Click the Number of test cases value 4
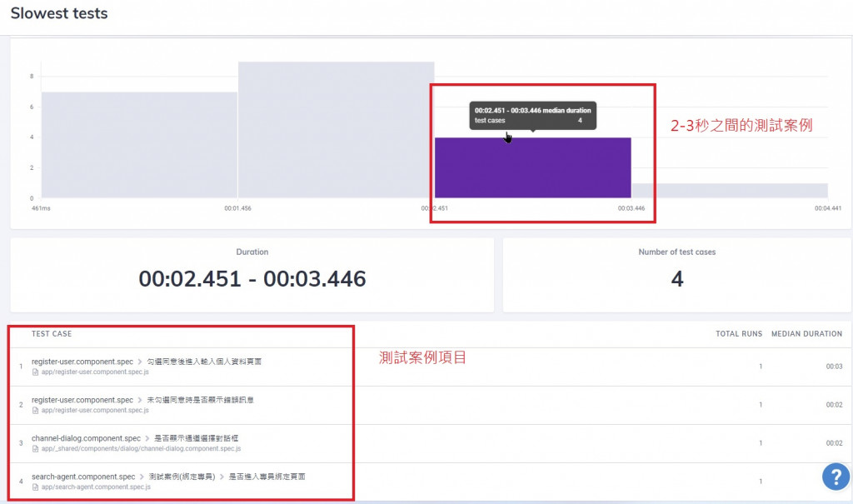Image resolution: width=853 pixels, height=504 pixels. pos(677,279)
